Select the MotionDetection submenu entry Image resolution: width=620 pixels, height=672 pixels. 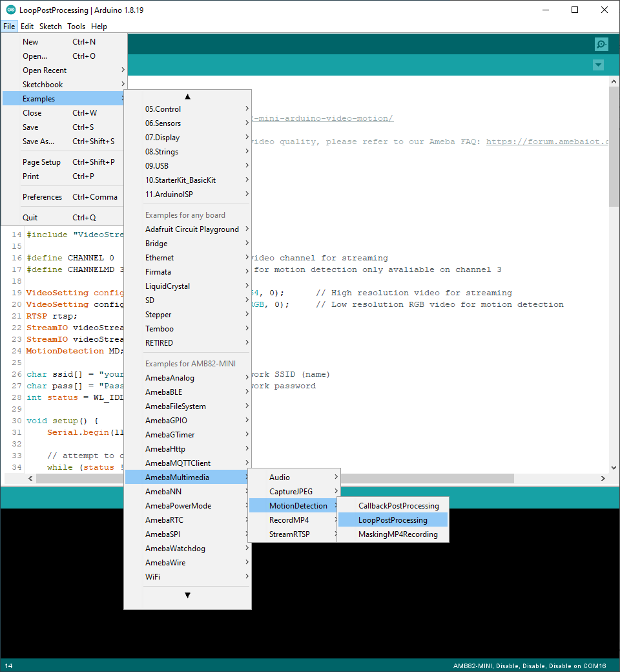click(x=294, y=505)
